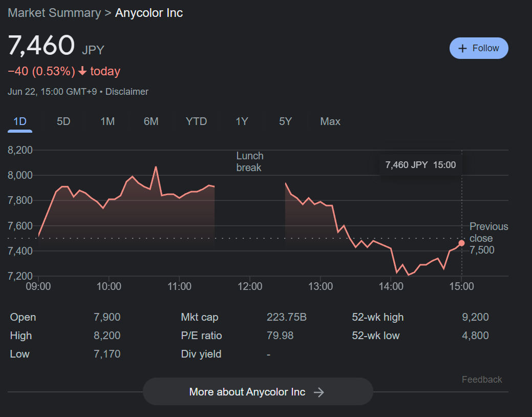
Task: Click the plus icon in Follow button
Action: point(462,49)
